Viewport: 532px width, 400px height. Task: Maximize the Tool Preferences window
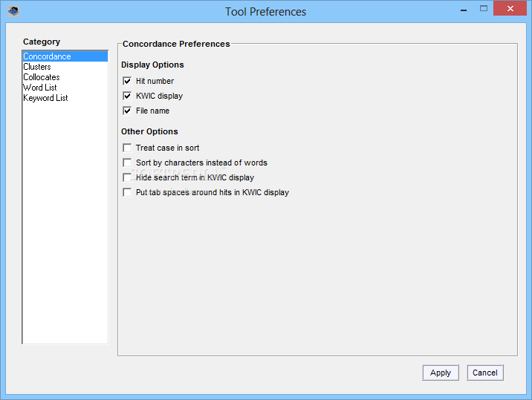484,9
